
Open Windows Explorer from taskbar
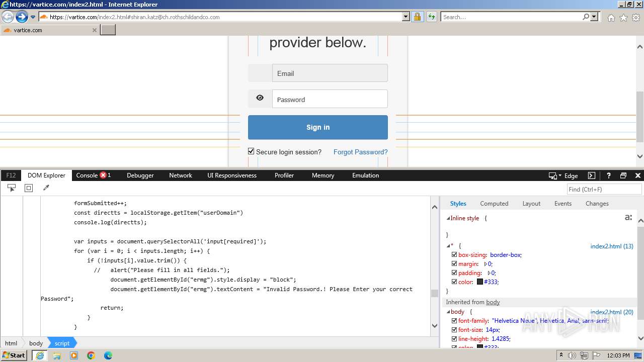point(57,355)
